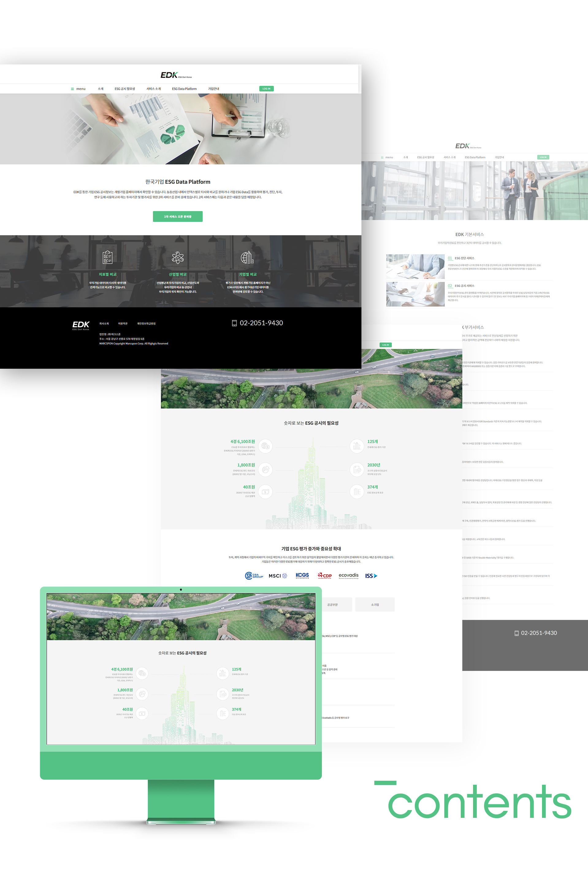Open the 소개 menu item in top navigation
The image size is (588, 893).
[x=101, y=89]
